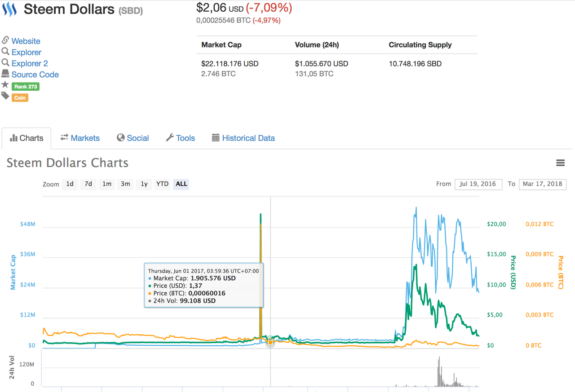
Task: Switch to the Charts tab
Action: (x=27, y=138)
